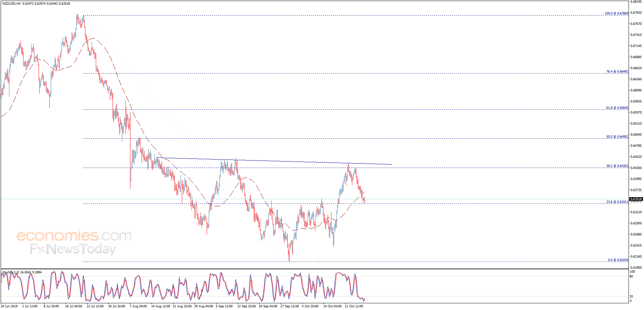
Task: Click the FxNewsToday watermark text
Action: [x=73, y=249]
